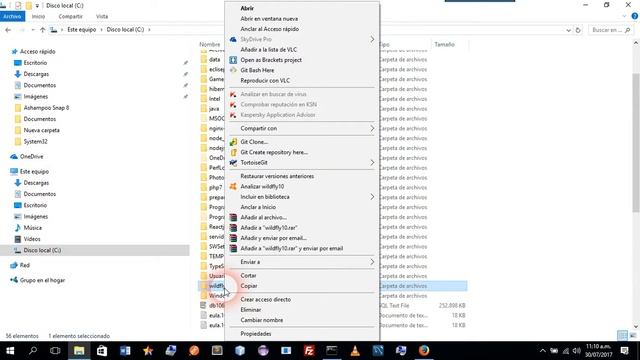Choose Eliminar in the context menu

251,310
